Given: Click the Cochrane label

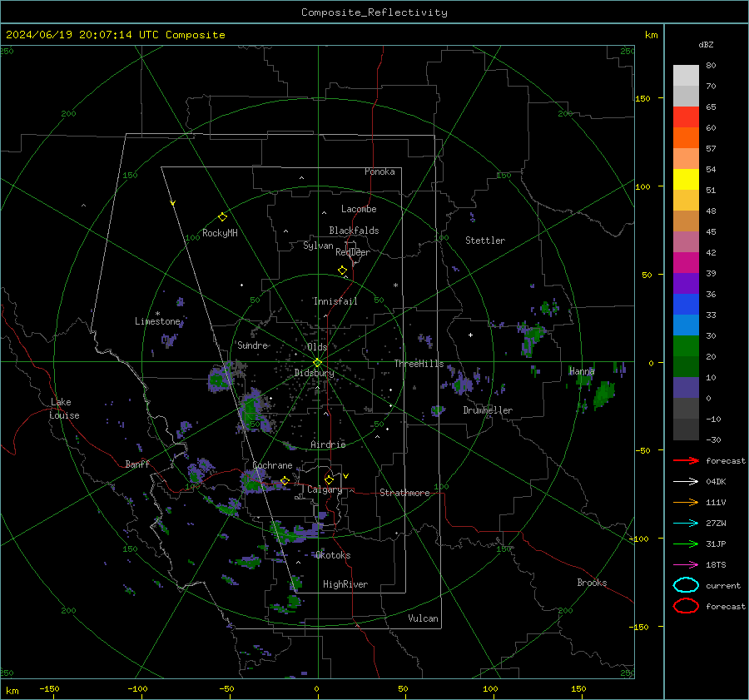Looking at the screenshot, I should pos(272,465).
